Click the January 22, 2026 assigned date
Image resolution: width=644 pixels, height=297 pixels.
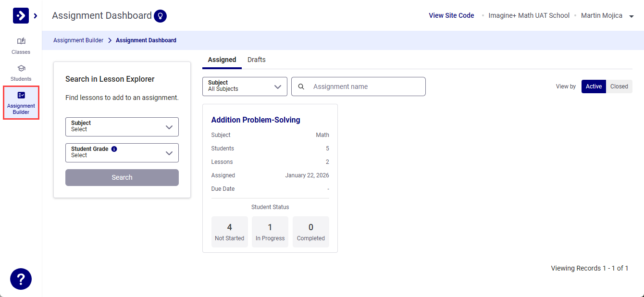pyautogui.click(x=307, y=175)
